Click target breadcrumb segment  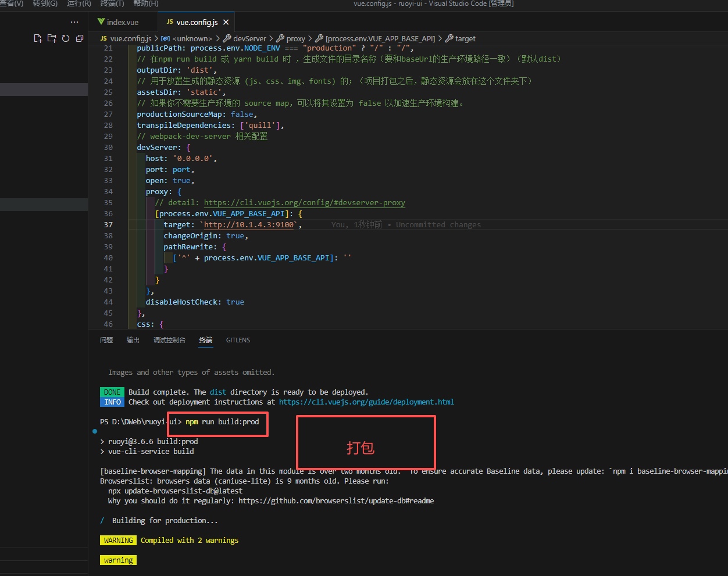click(x=465, y=38)
